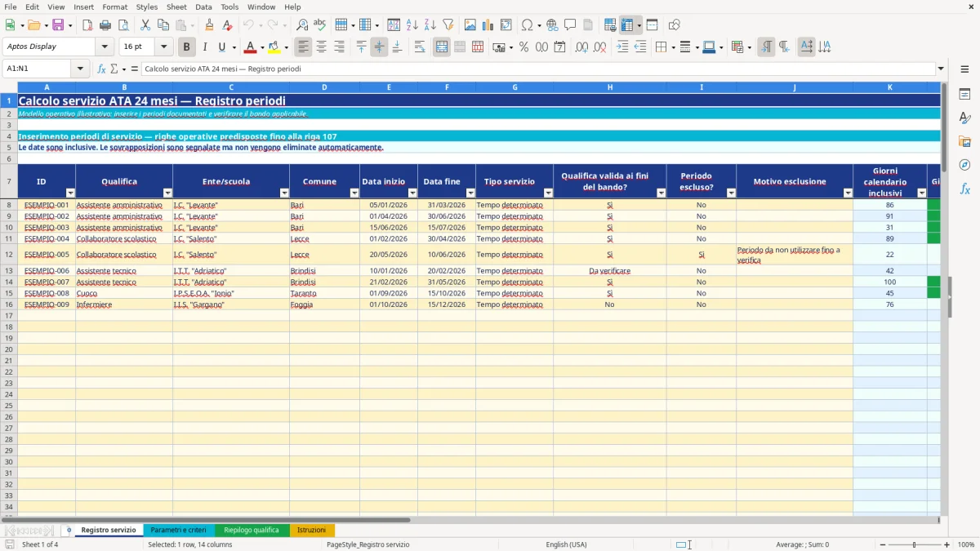Expand the formula bar

pos(941,69)
